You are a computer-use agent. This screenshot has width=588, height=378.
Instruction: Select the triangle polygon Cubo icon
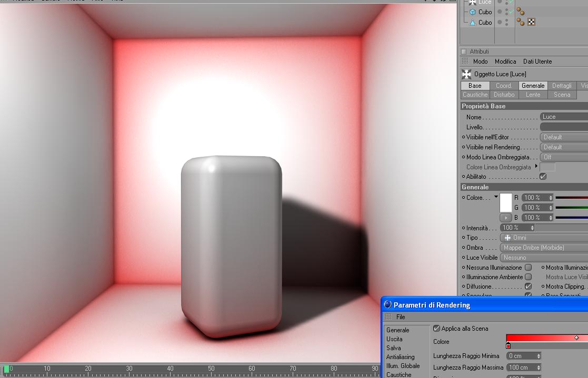473,23
